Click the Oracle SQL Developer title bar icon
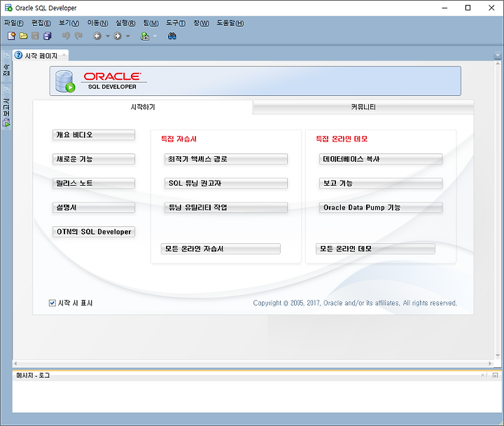Screen dimensions: 504x426 8,8
